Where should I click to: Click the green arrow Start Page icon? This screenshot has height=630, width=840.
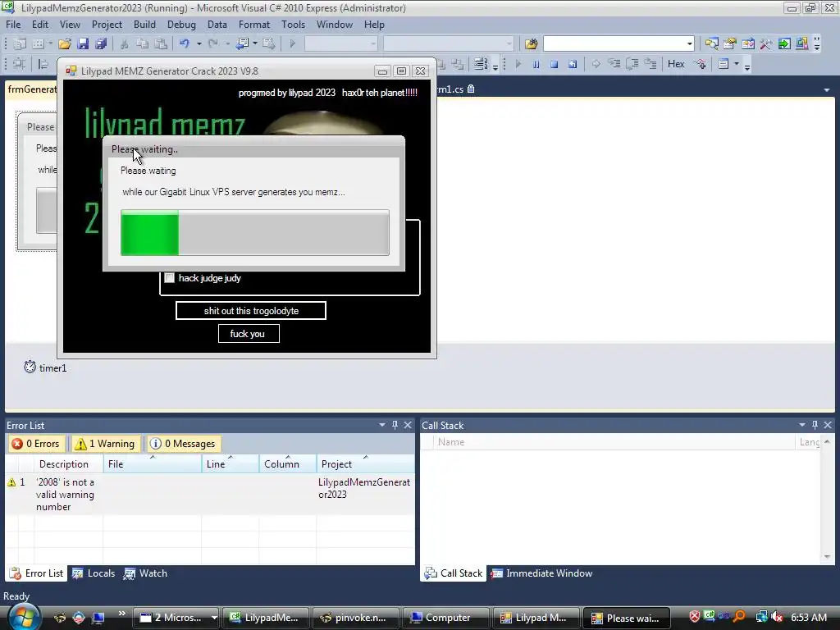pos(784,43)
